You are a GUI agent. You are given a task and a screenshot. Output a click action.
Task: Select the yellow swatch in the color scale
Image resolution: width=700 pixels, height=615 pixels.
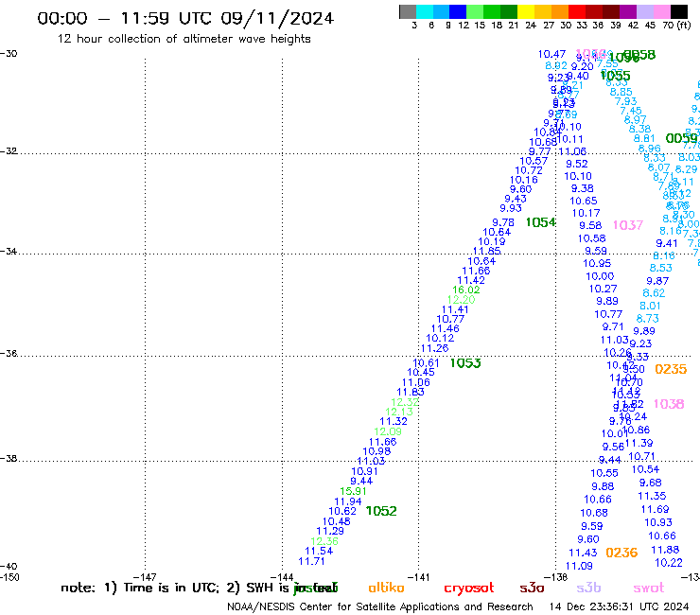coord(526,11)
